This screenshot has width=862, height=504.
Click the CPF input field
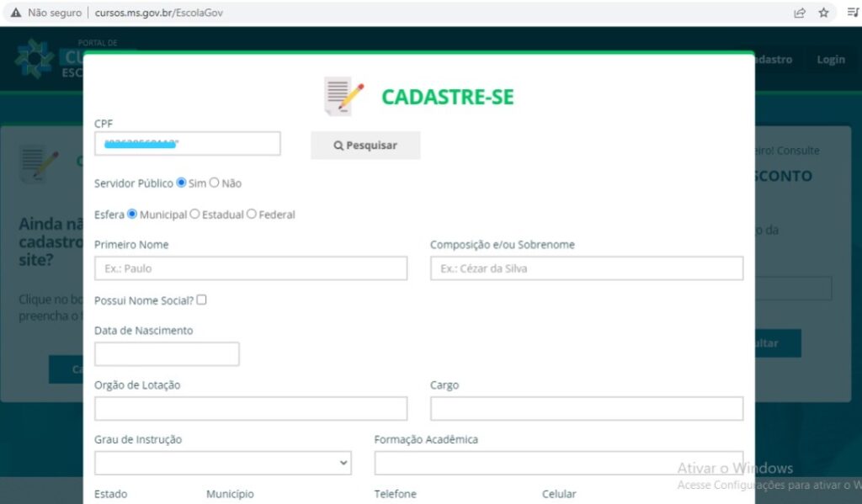pos(188,143)
